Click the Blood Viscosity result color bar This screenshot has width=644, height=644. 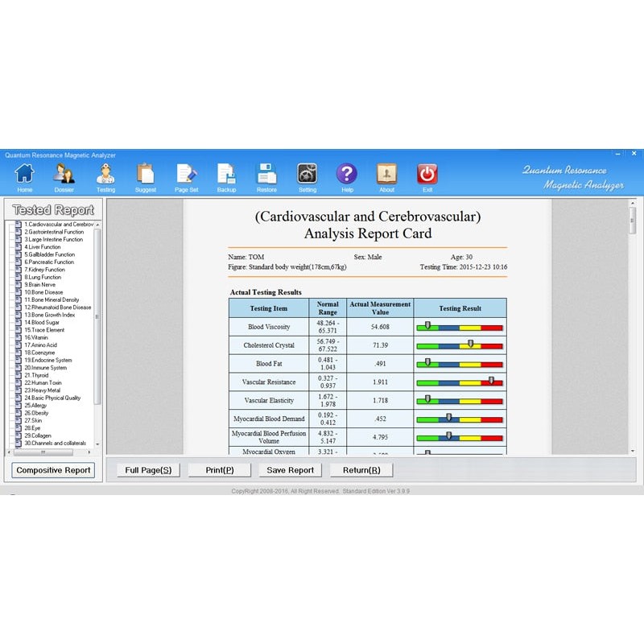pos(459,328)
